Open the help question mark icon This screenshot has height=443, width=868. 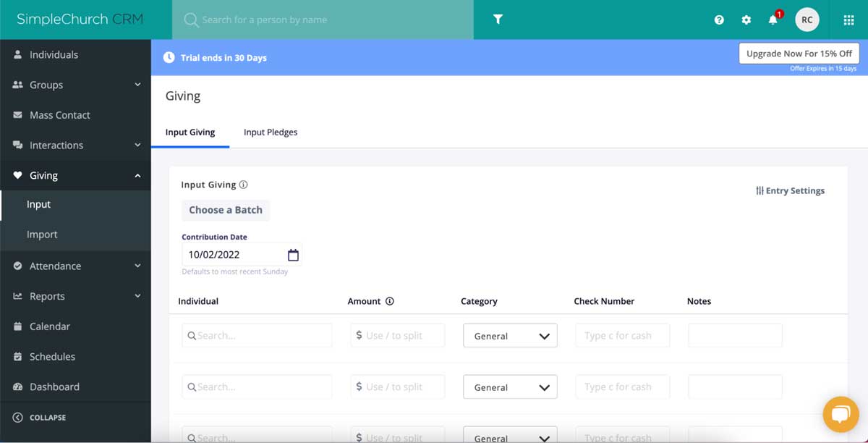[718, 20]
